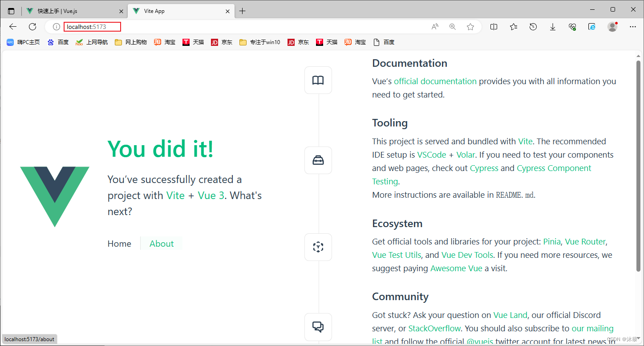Close the Vue.js 快速上手 tab
This screenshot has width=644, height=346.
[121, 11]
